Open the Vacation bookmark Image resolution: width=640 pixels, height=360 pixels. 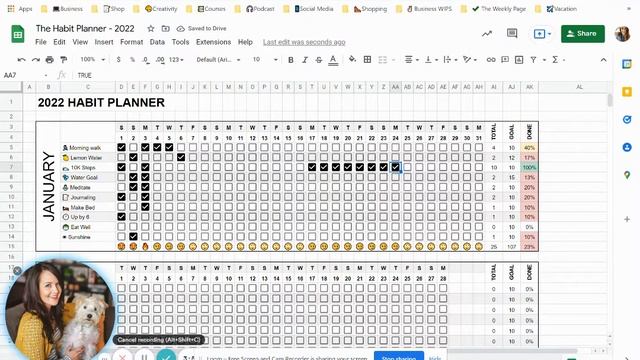[561, 9]
